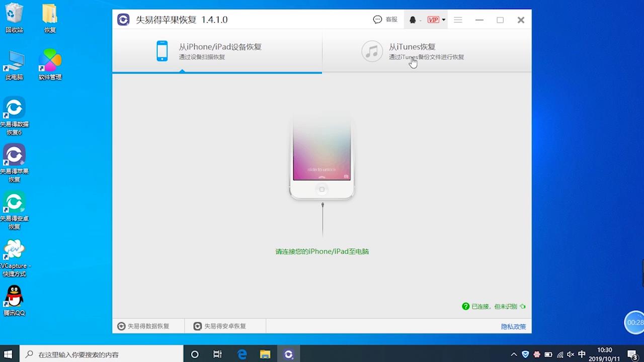Click the refresh icon beside connection status

[523, 306]
